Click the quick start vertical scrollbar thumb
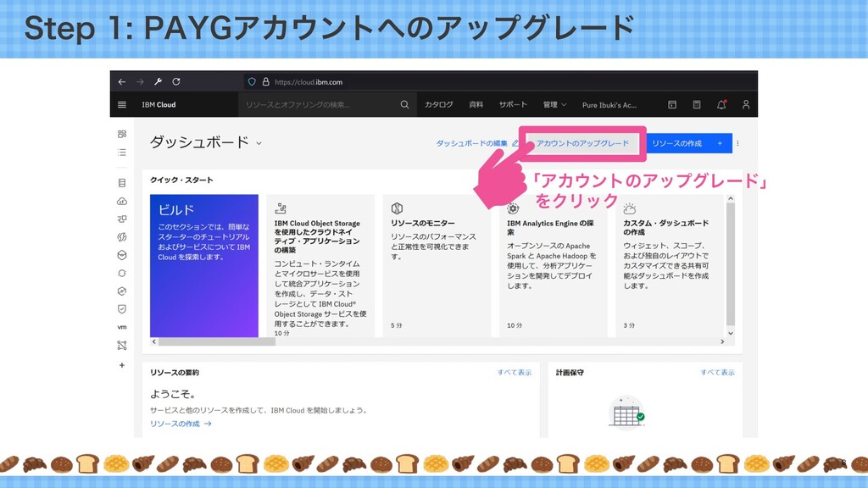The image size is (868, 488). (x=731, y=264)
